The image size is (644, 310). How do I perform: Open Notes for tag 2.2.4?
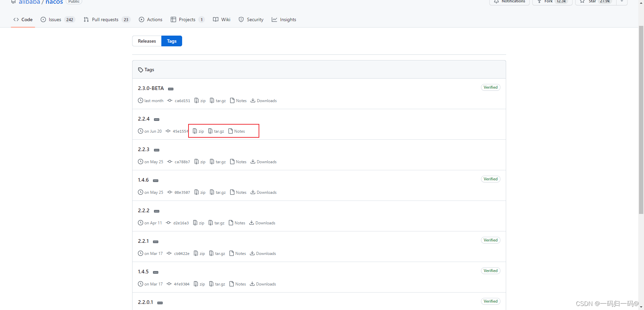tap(236, 131)
